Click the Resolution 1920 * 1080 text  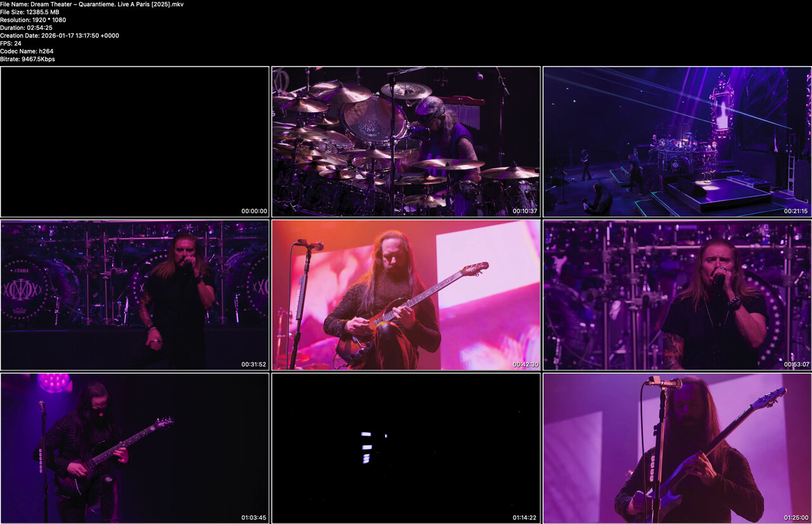coord(33,20)
